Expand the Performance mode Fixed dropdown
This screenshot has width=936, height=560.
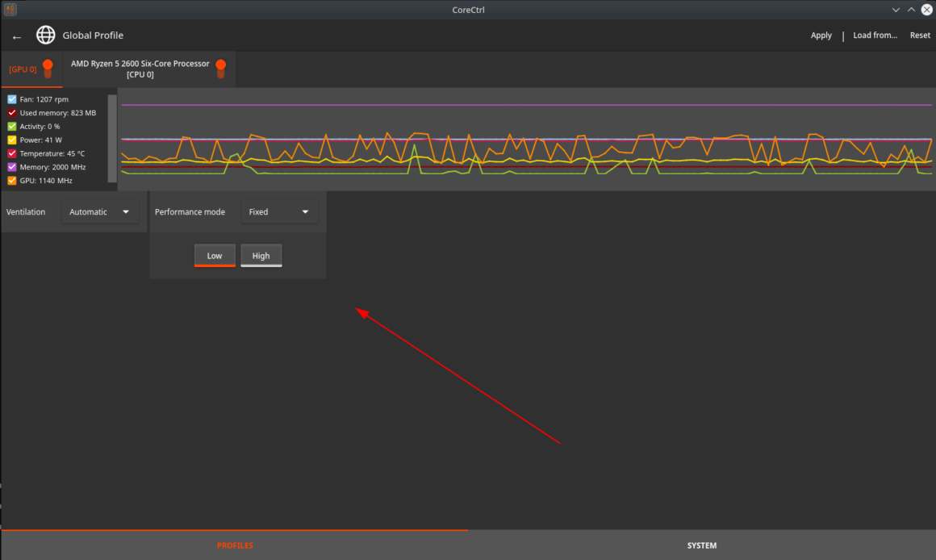[x=278, y=212]
